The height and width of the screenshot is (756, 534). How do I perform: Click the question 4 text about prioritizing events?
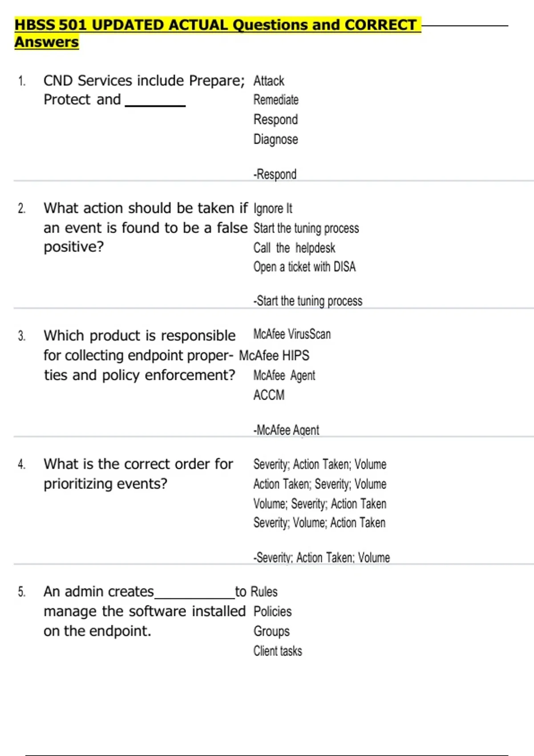(x=138, y=474)
